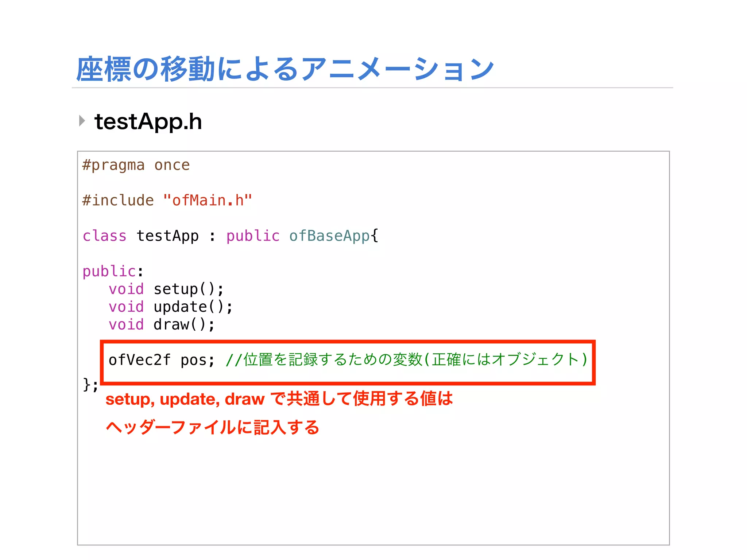Click the 'public:' access specifier line
This screenshot has width=747, height=560.
click(113, 272)
